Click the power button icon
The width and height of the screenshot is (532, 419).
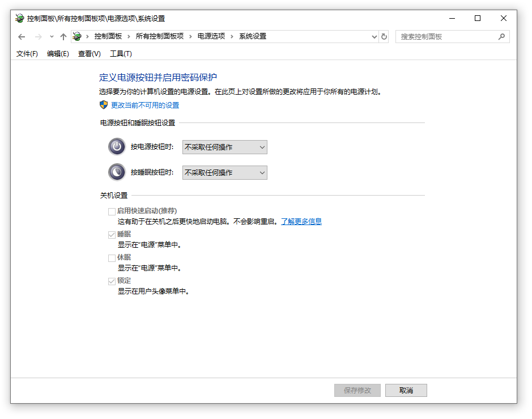pos(117,147)
